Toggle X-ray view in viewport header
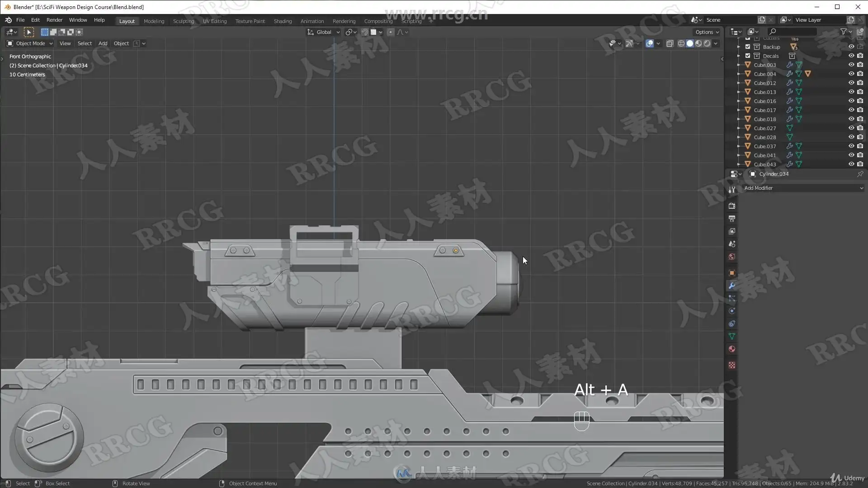Viewport: 868px width, 488px height. point(670,43)
